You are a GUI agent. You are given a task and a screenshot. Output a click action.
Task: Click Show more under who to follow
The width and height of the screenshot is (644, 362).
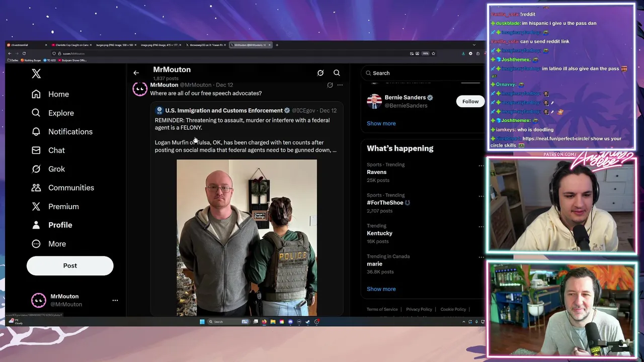(x=381, y=123)
